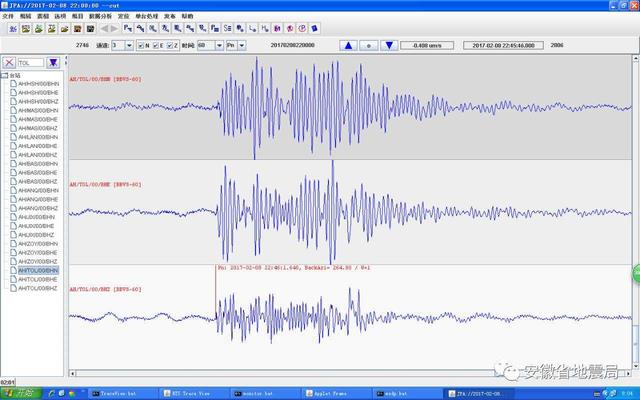Screen dimensions: 640x400
Task: Select AH/LAN/00/BHZ in the station tree
Action: [38, 155]
